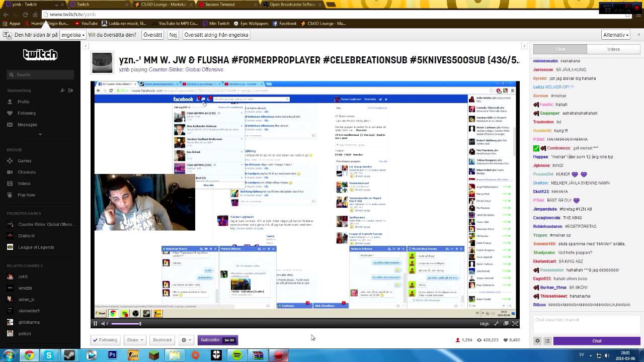644x362 pixels.
Task: Browse Games in the sidebar
Action: (x=25, y=161)
